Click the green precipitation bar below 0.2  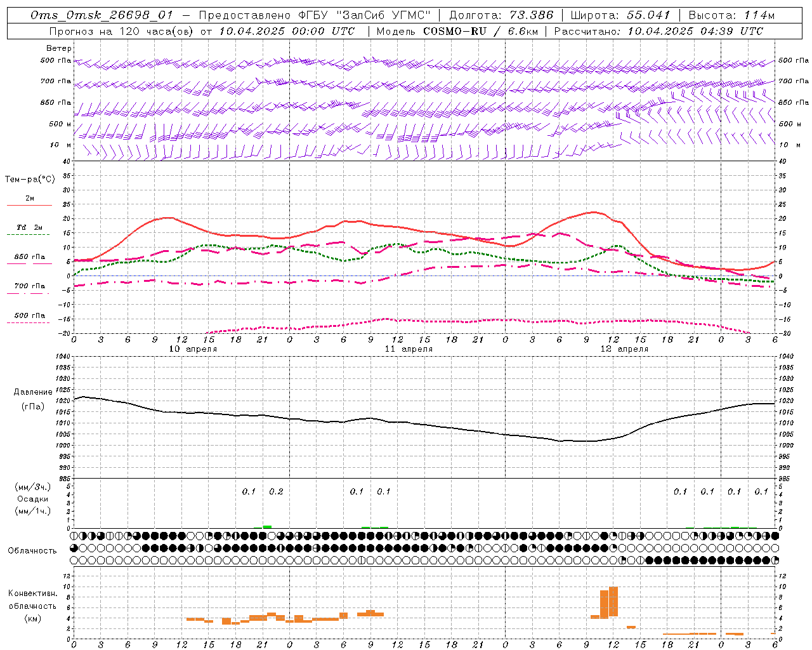[x=267, y=526]
